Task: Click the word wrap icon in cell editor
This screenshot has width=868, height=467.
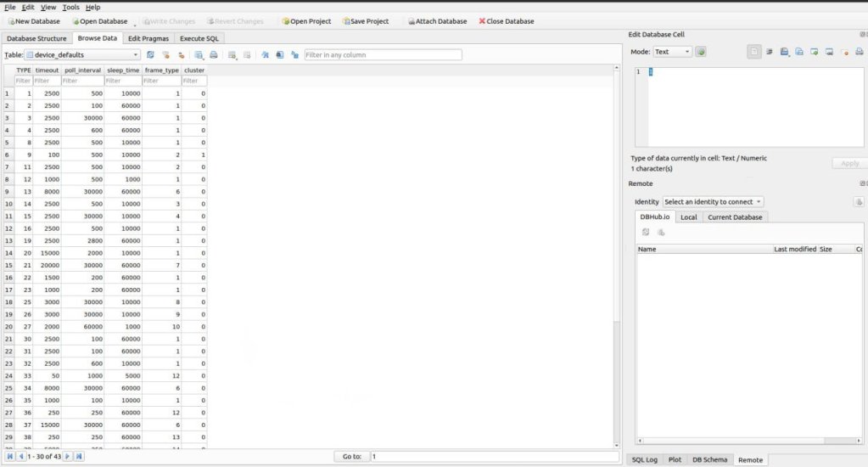Action: [769, 52]
